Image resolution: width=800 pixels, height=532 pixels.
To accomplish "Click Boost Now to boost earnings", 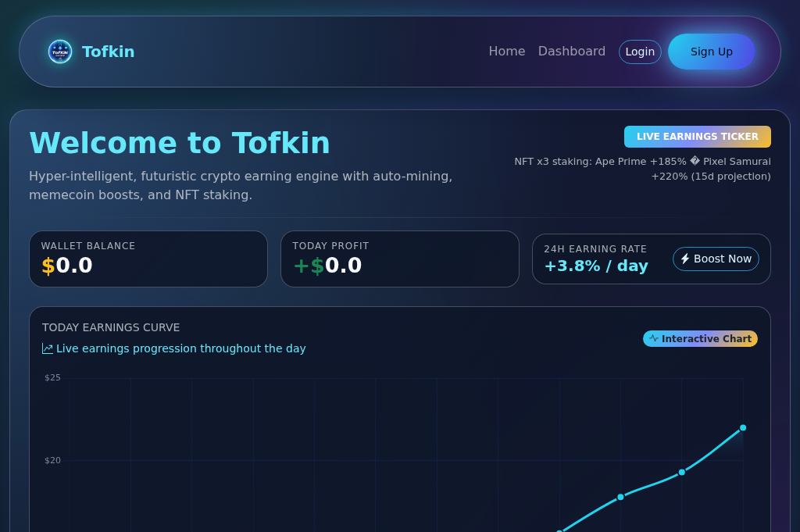I will pyautogui.click(x=716, y=259).
